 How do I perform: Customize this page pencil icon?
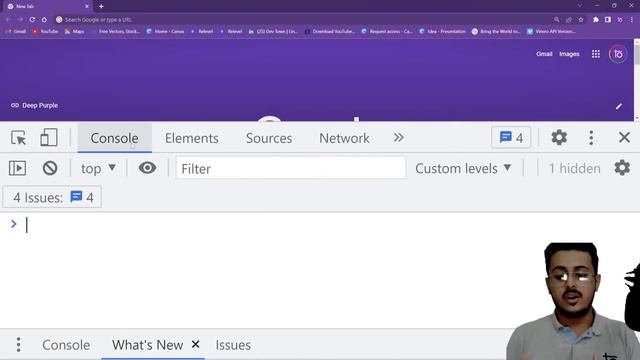tap(619, 106)
